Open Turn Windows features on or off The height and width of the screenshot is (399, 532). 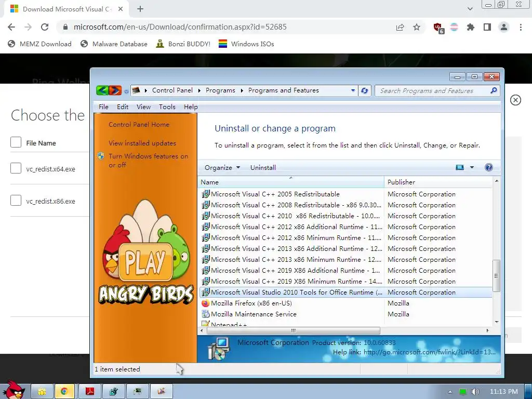148,161
